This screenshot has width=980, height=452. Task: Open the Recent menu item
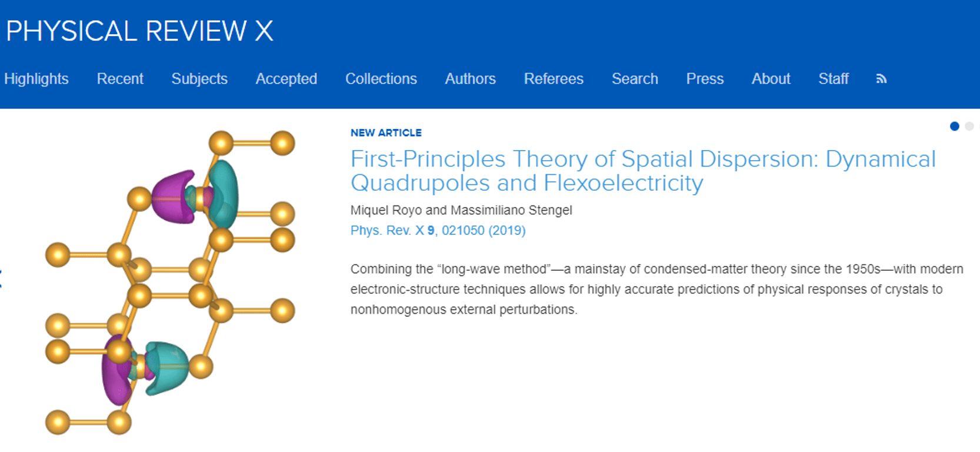(120, 79)
